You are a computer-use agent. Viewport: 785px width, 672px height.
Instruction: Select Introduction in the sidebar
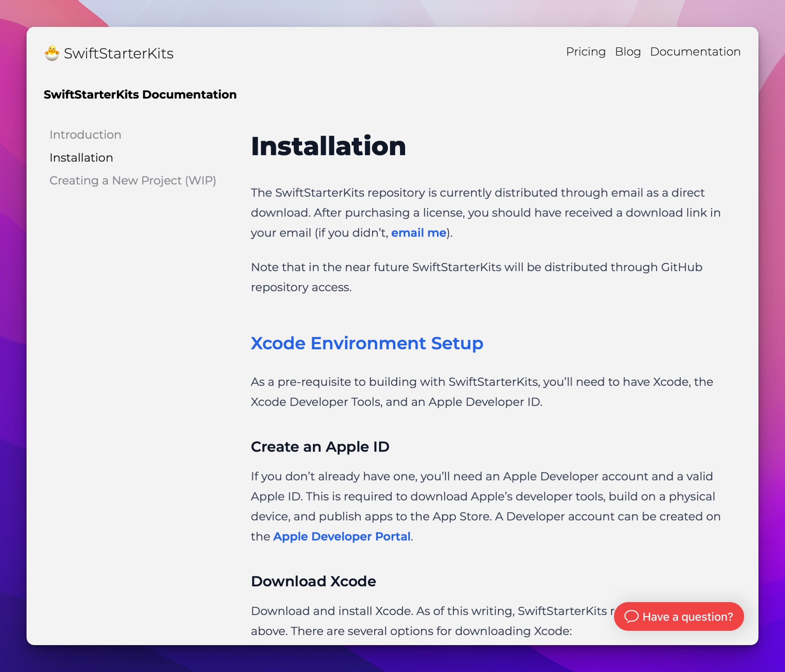85,134
